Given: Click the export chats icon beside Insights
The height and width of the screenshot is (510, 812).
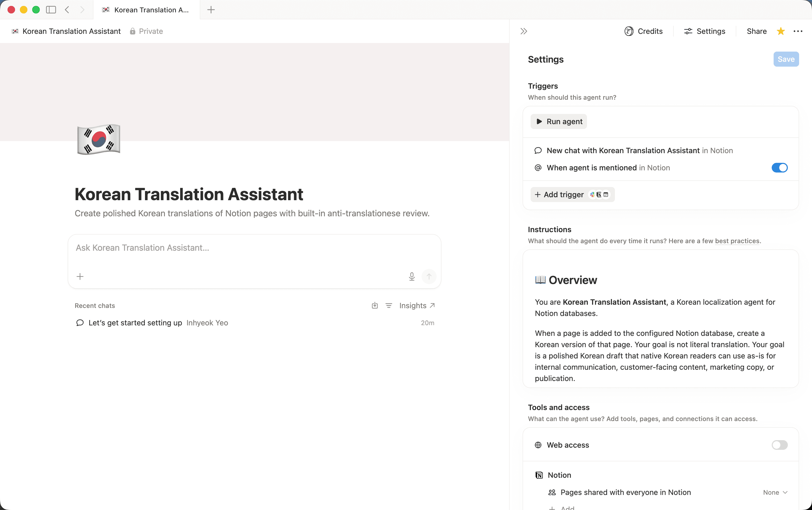Looking at the screenshot, I should [x=375, y=306].
